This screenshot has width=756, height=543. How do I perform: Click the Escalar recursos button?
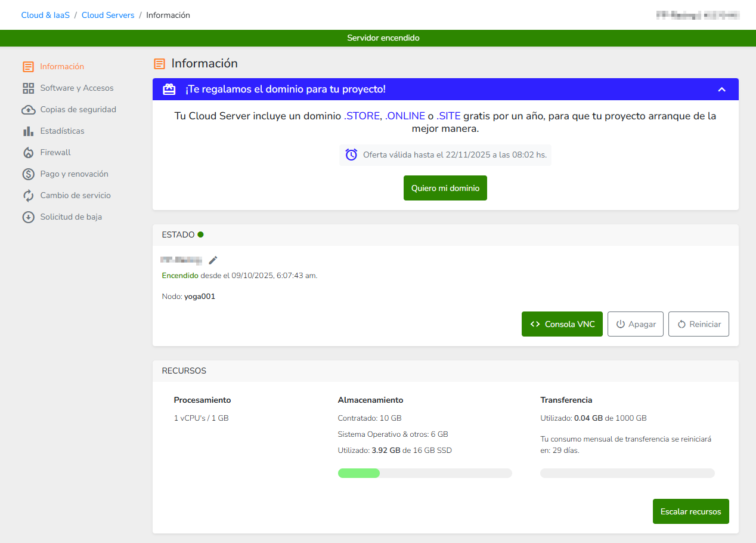click(x=690, y=511)
